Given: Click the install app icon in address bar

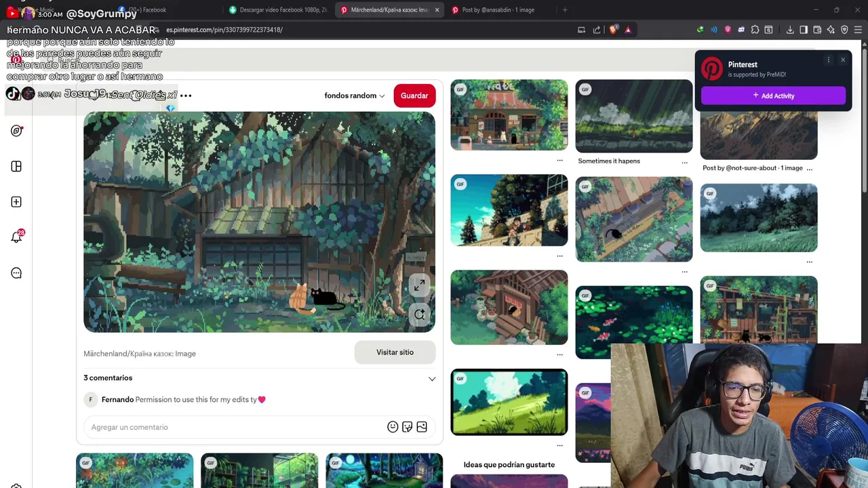Looking at the screenshot, I should pyautogui.click(x=581, y=30).
